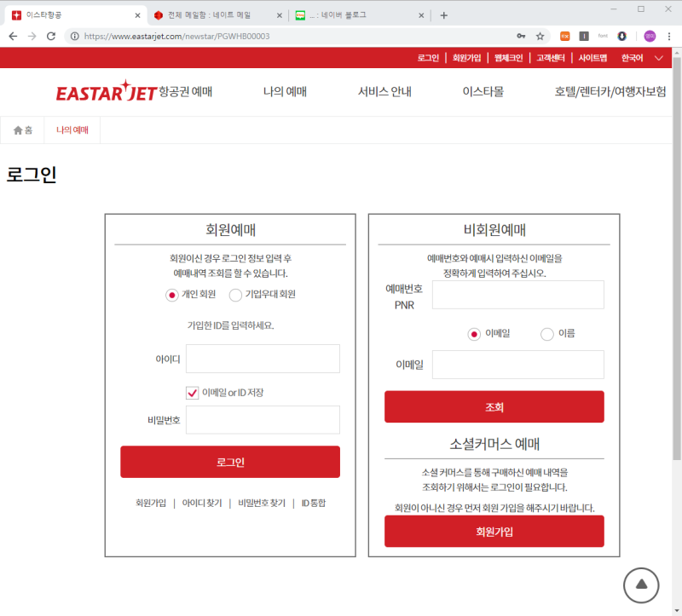Close the 이스타항공 tab
Screen dimensions: 682x616
tap(137, 15)
